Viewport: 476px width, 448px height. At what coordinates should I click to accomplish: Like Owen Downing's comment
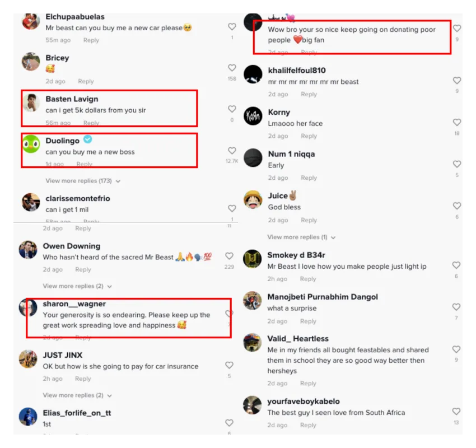[229, 256]
